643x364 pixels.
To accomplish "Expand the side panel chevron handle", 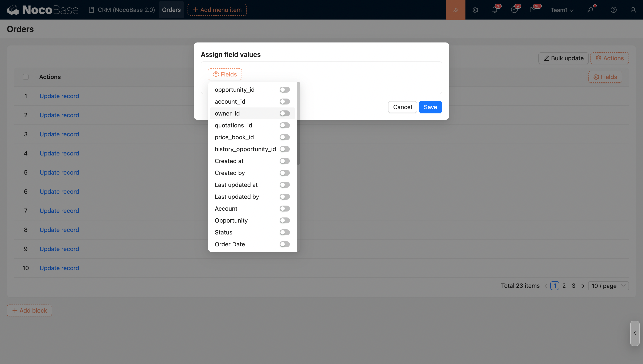I will click(x=635, y=333).
